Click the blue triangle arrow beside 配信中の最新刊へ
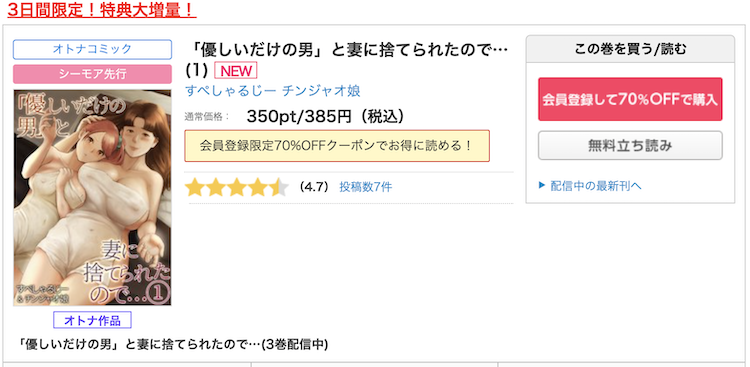This screenshot has width=750, height=367. pyautogui.click(x=542, y=185)
